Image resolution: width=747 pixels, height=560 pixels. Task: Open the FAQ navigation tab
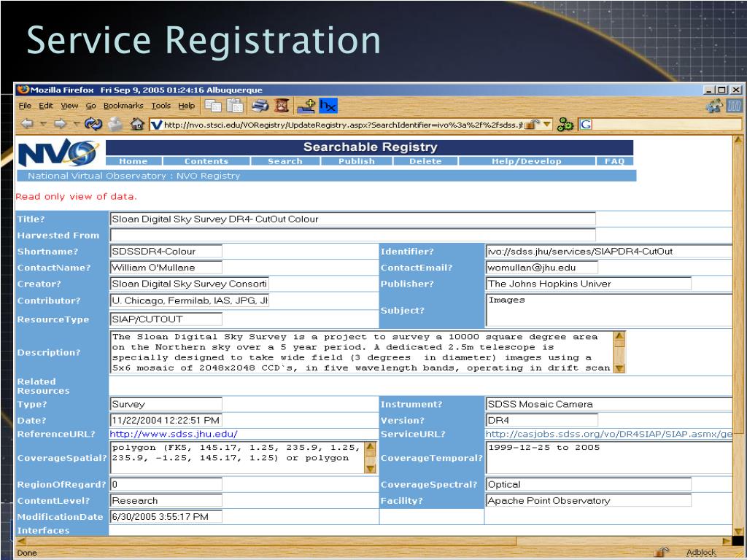(x=614, y=161)
